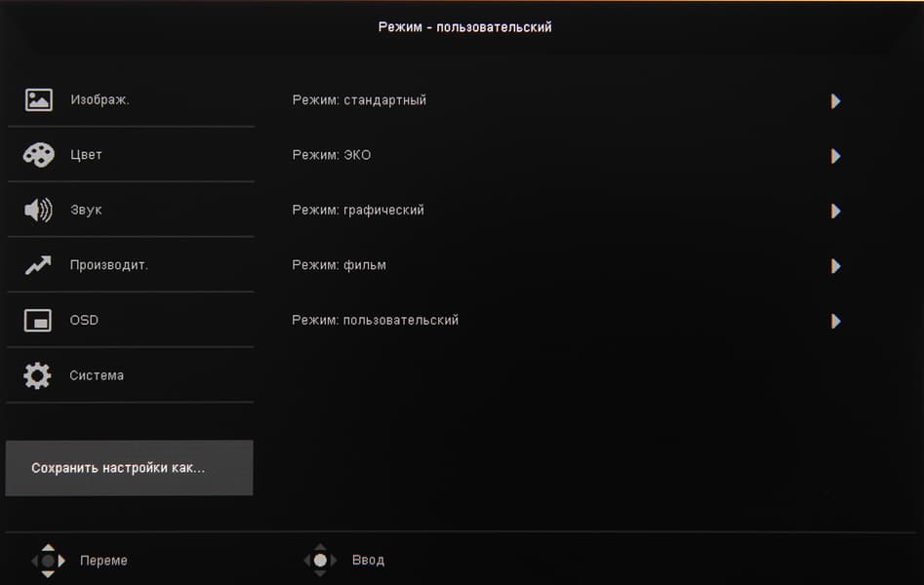Click the Ввод joystick press icon
This screenshot has width=924, height=585.
(x=320, y=561)
